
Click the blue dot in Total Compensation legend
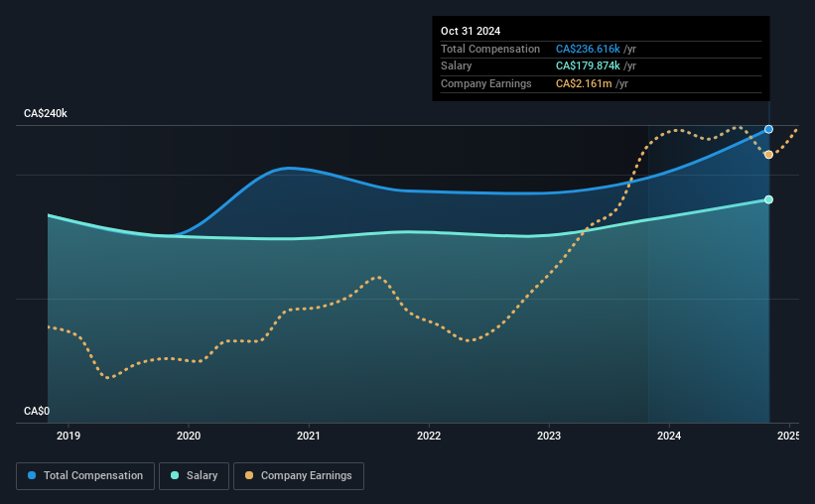[32, 475]
